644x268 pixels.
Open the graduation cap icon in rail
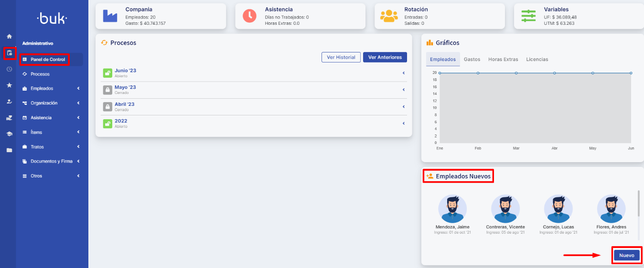pos(9,134)
